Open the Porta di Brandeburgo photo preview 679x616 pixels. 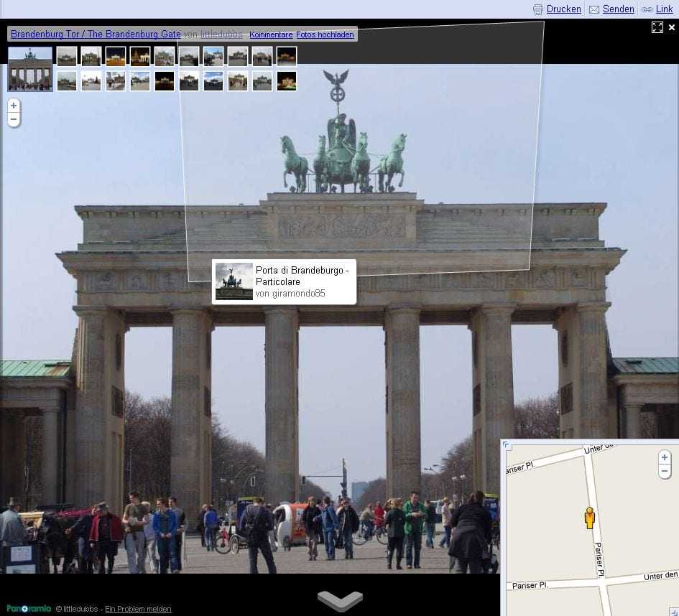point(285,281)
